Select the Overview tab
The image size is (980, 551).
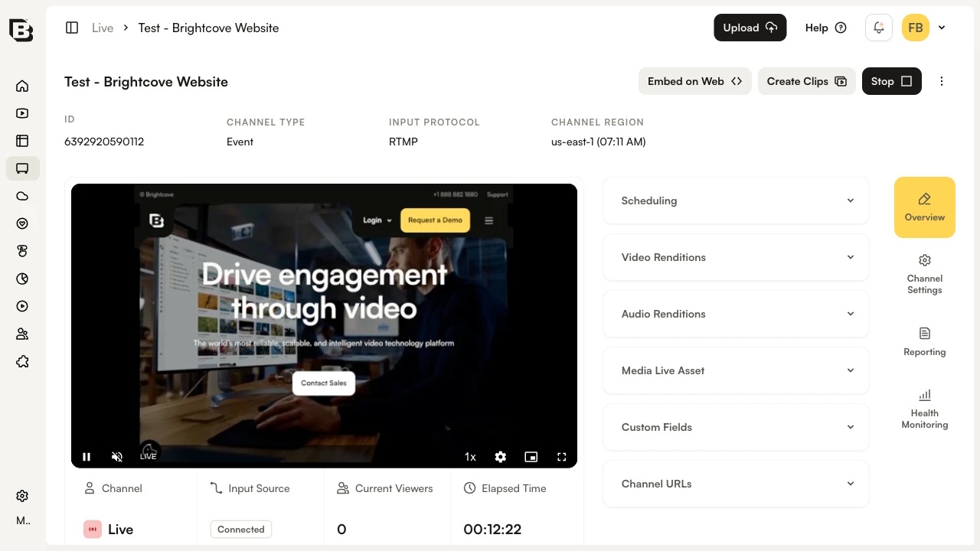[925, 207]
